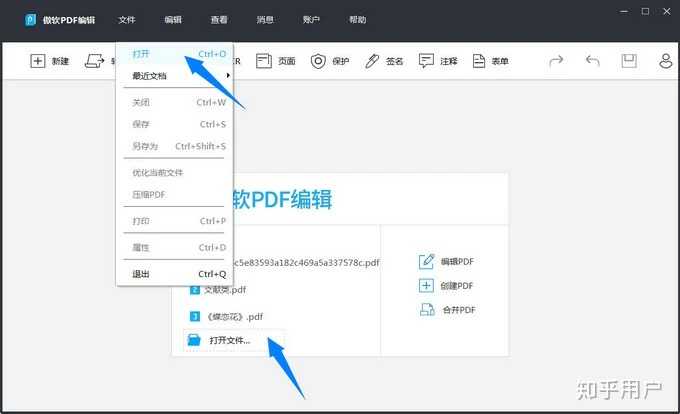680x414 pixels.
Task: Click the 编辑PDF text link
Action: [x=457, y=261]
